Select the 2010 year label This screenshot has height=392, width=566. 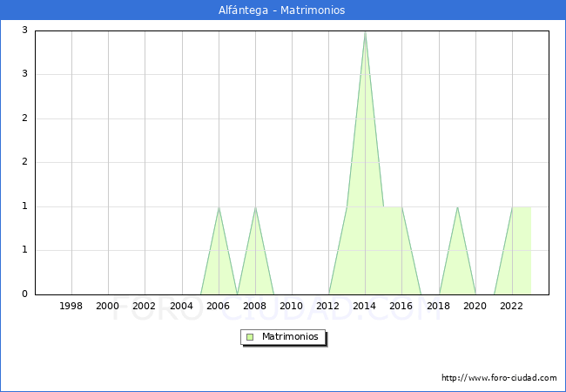pos(292,306)
